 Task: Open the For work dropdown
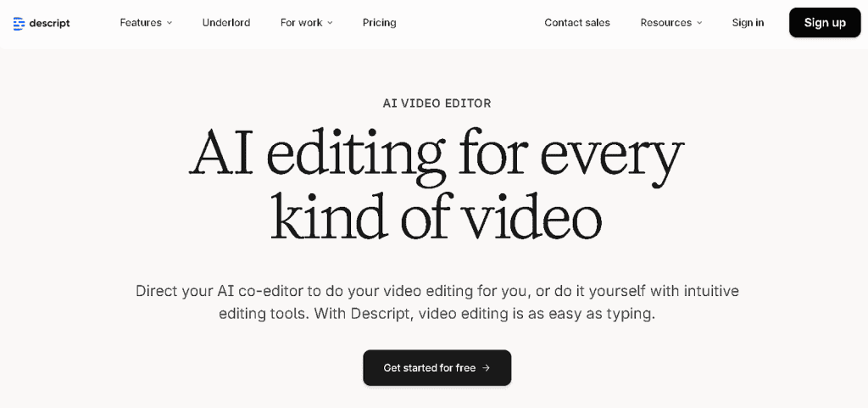302,23
